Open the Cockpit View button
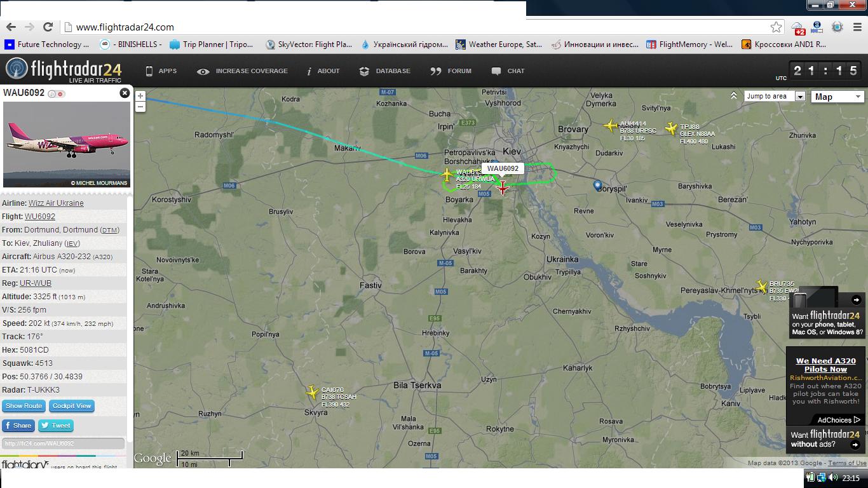The width and height of the screenshot is (868, 488). click(x=72, y=405)
